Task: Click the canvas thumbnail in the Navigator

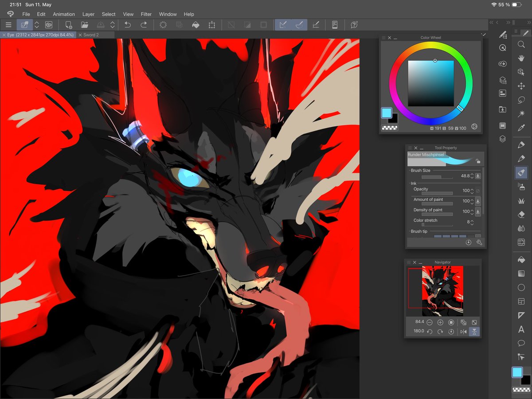Action: click(443, 291)
